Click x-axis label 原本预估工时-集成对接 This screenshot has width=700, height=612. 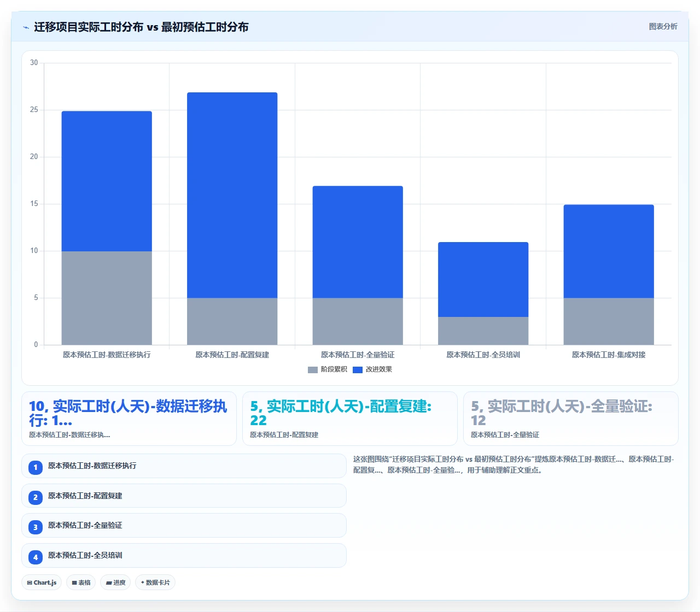click(x=609, y=355)
